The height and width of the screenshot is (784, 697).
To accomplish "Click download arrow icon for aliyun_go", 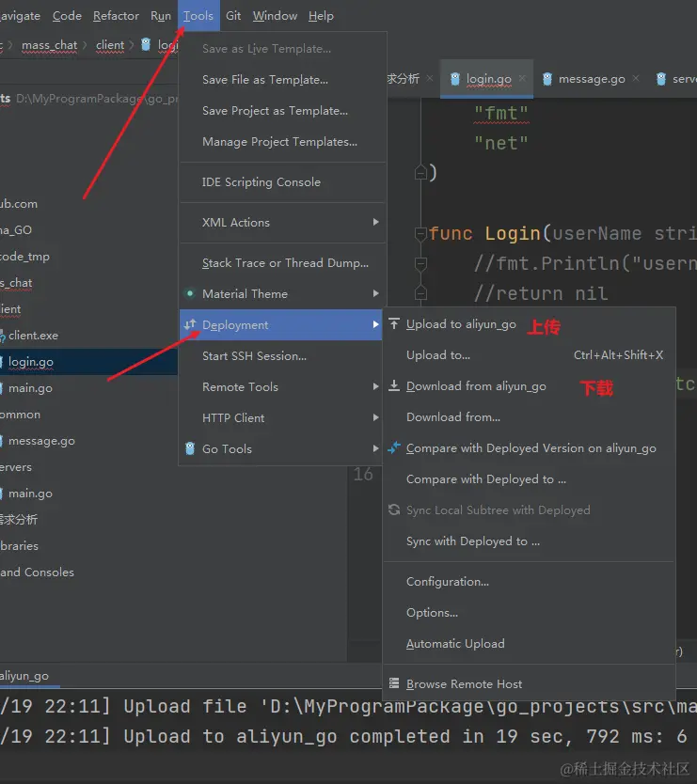I will tap(394, 386).
